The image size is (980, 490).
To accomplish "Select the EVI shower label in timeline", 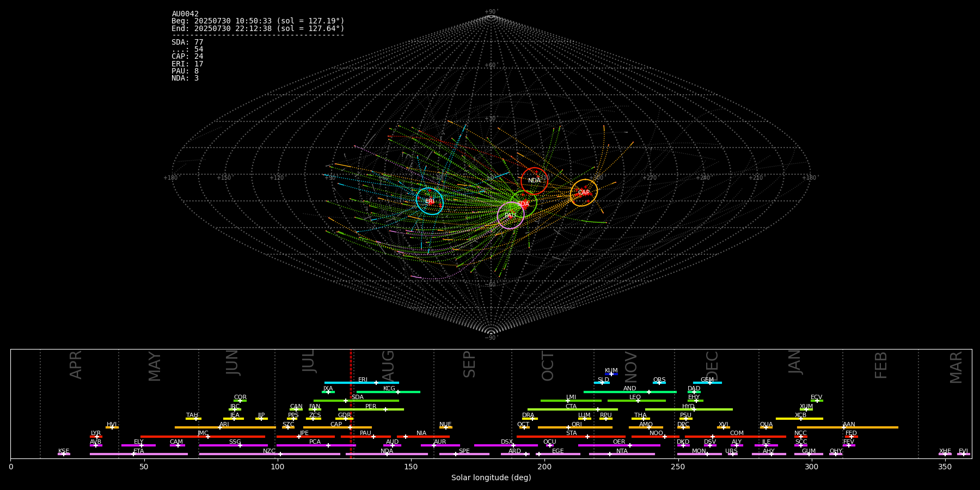I will [963, 451].
